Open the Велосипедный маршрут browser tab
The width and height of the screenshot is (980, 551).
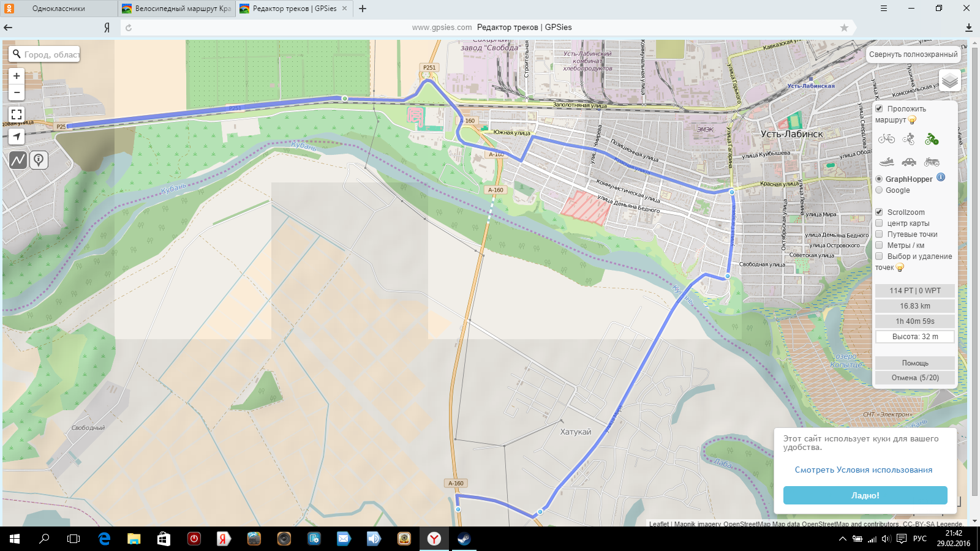pos(177,9)
